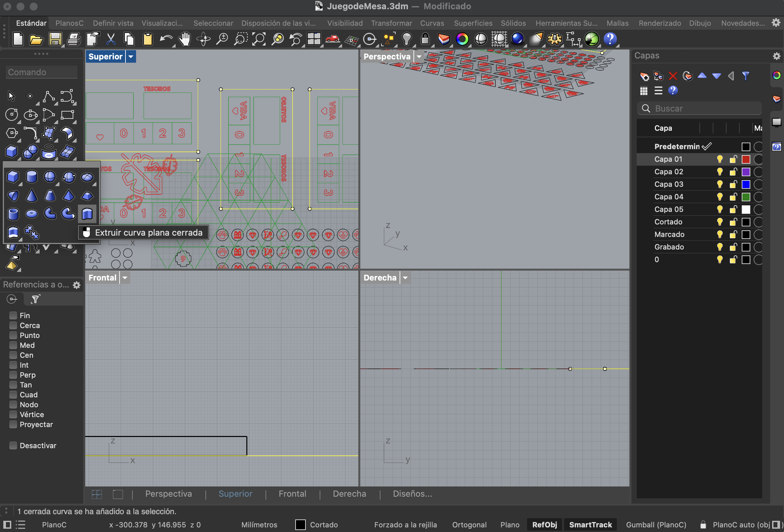Move layer up with the blue up arrow
Viewport: 784px width, 532px height.
pos(702,76)
